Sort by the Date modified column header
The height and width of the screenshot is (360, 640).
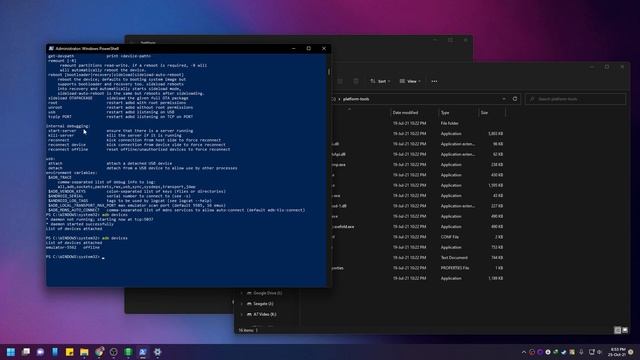click(413, 113)
